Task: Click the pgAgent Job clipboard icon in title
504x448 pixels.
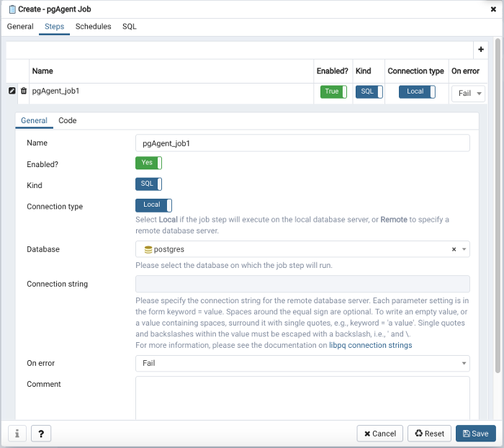Action: pos(12,9)
